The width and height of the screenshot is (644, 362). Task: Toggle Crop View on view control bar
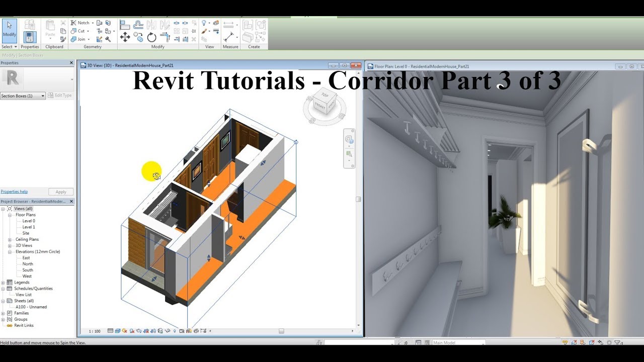pos(146,331)
